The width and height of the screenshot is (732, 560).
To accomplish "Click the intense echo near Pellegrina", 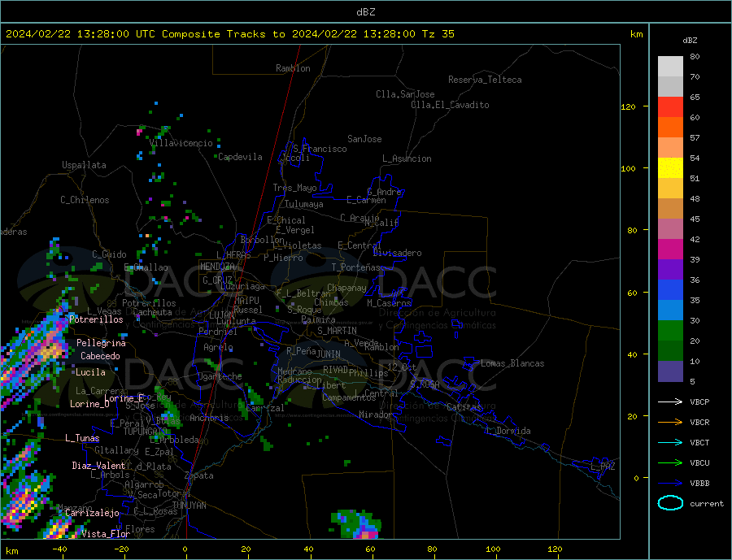I will 50,349.
